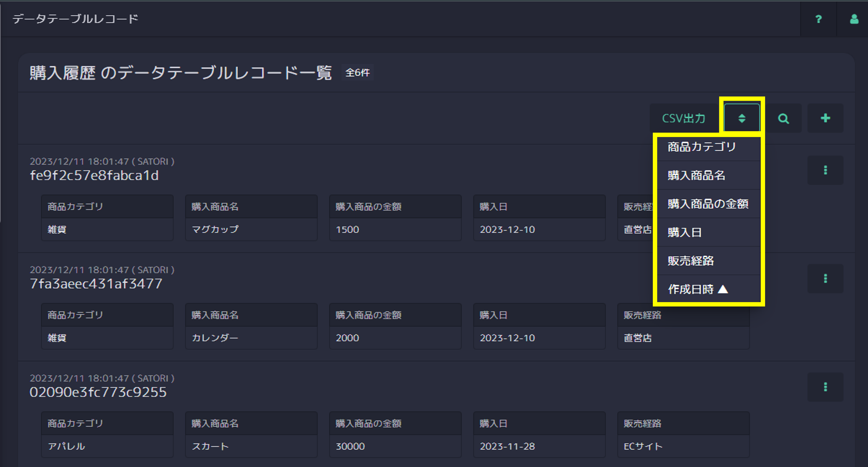Click 直営店 channel in カレンダー record
Image resolution: width=868 pixels, height=467 pixels.
click(637, 338)
